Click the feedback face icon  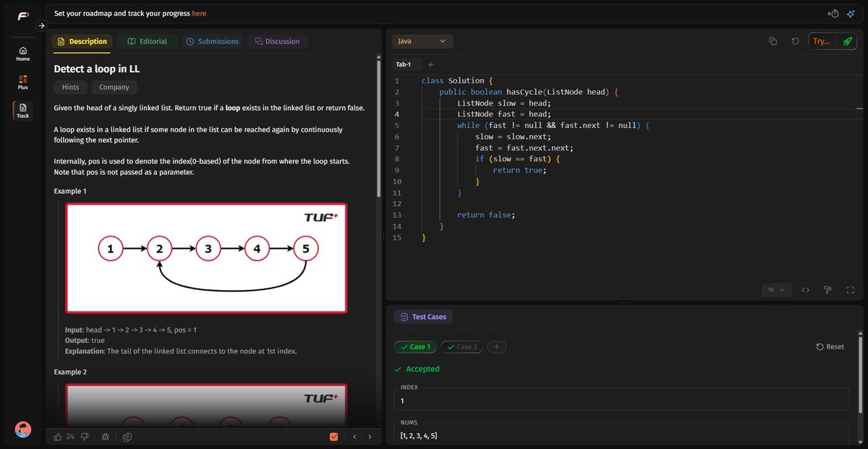[x=127, y=437]
